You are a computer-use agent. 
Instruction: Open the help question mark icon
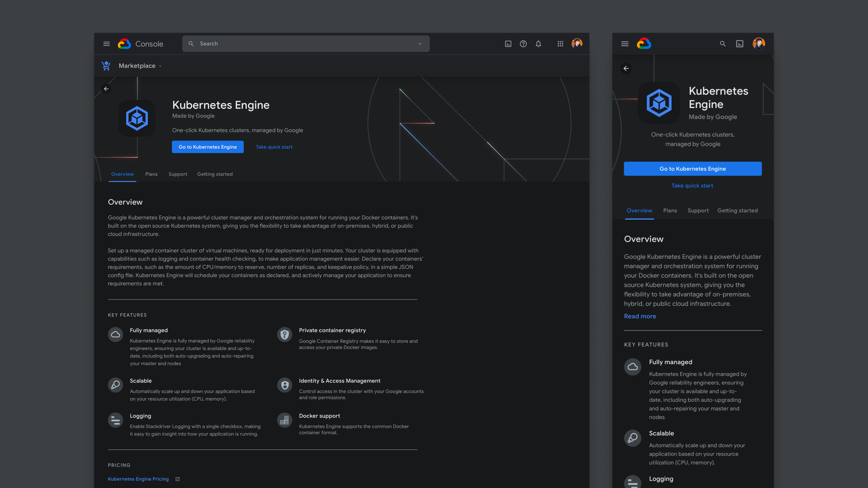tap(523, 44)
